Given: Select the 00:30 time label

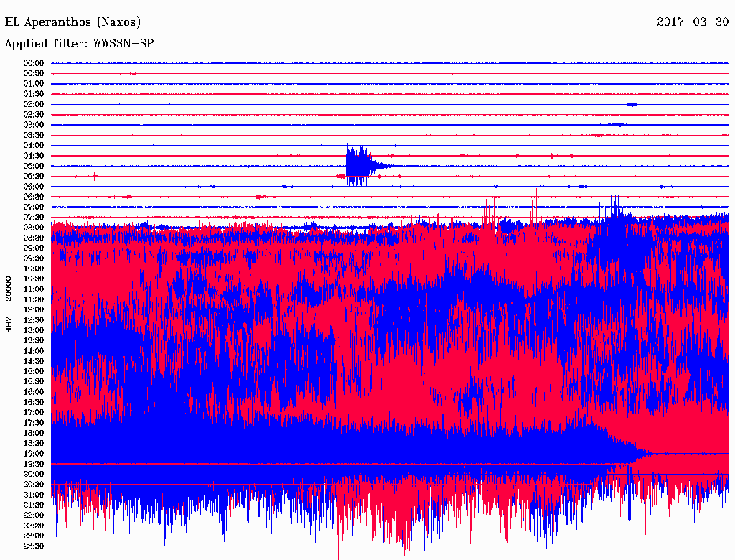Looking at the screenshot, I should pyautogui.click(x=34, y=73).
